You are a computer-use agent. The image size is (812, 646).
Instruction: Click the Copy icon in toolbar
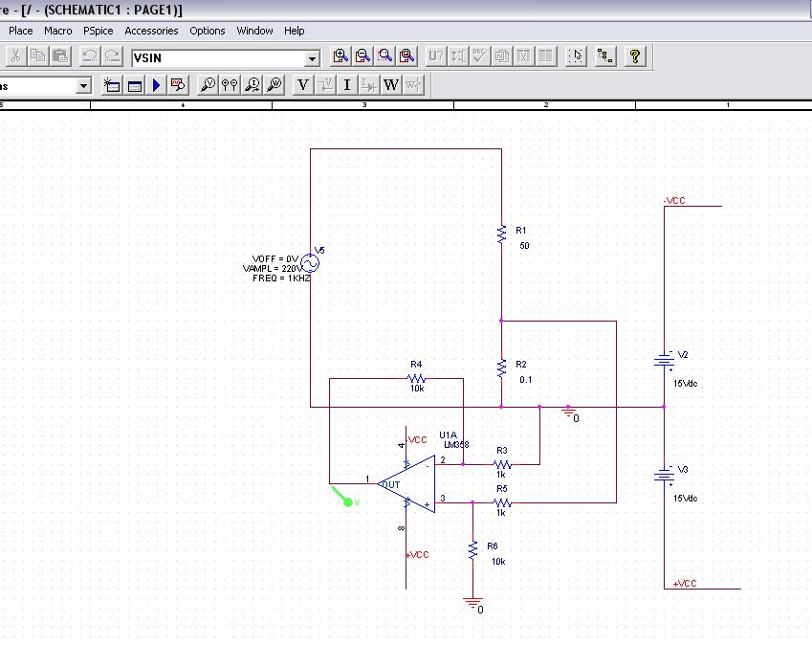pyautogui.click(x=38, y=56)
